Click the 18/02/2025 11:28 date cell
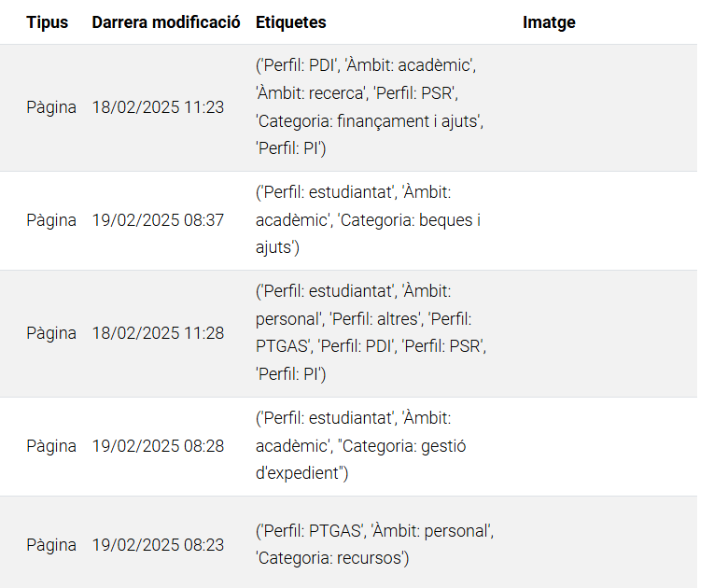This screenshot has height=588, width=728. click(158, 333)
